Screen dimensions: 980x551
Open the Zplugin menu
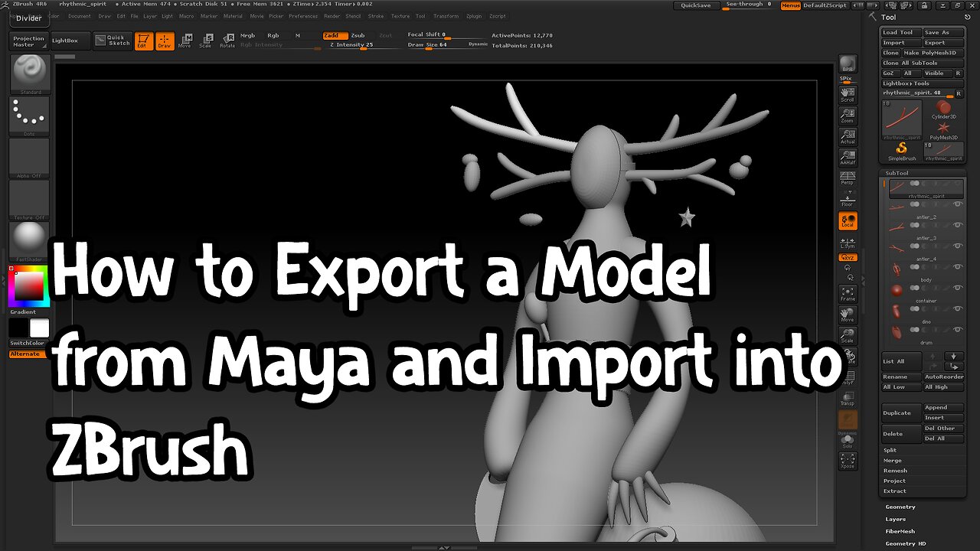[x=474, y=16]
